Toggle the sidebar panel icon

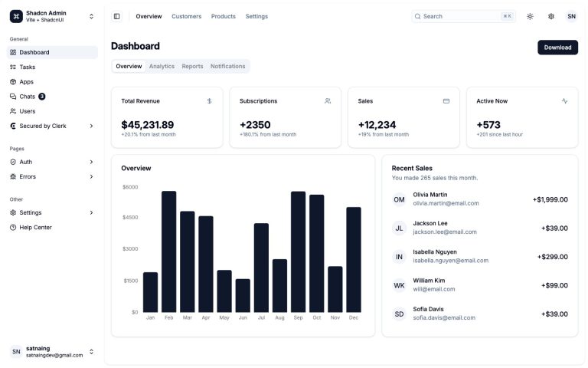[x=117, y=17]
